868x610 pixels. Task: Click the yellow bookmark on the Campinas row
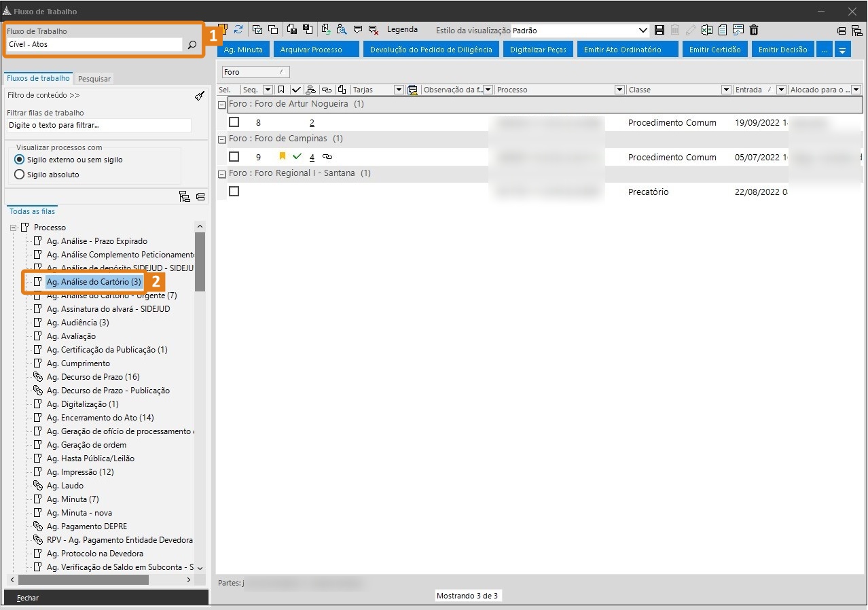click(x=283, y=157)
